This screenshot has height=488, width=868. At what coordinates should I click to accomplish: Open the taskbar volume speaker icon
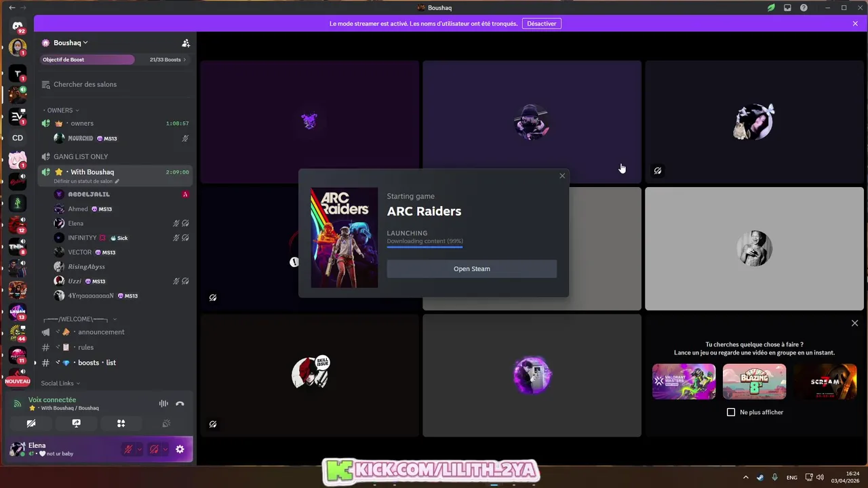820,477
